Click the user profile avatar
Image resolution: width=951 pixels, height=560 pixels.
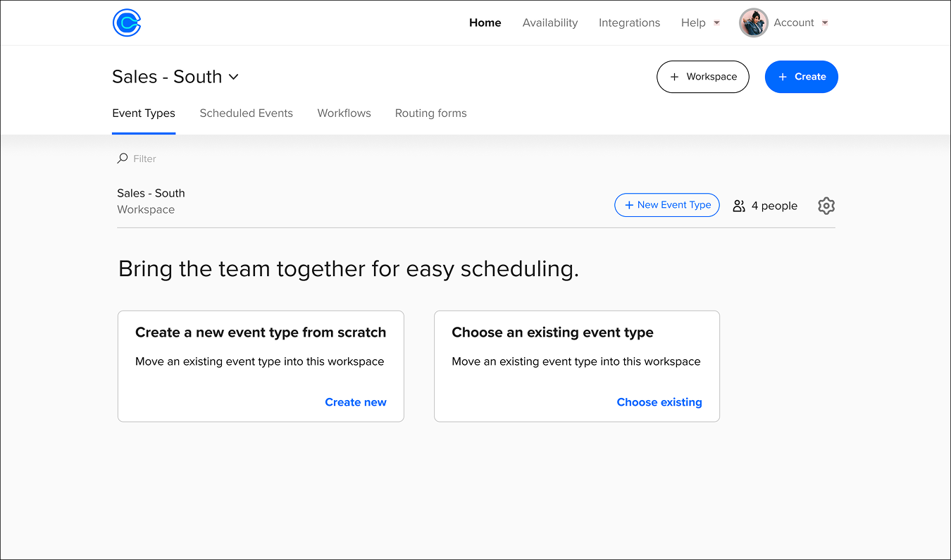pyautogui.click(x=753, y=23)
